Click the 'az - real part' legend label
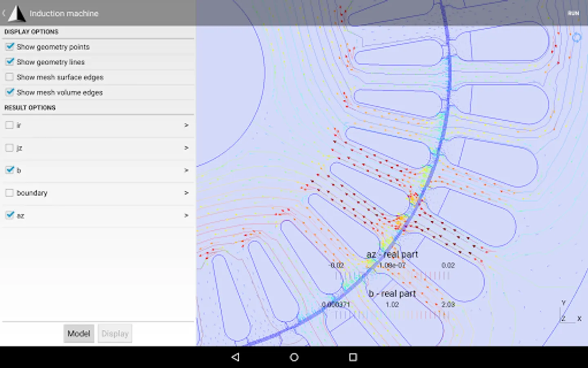 pos(392,254)
